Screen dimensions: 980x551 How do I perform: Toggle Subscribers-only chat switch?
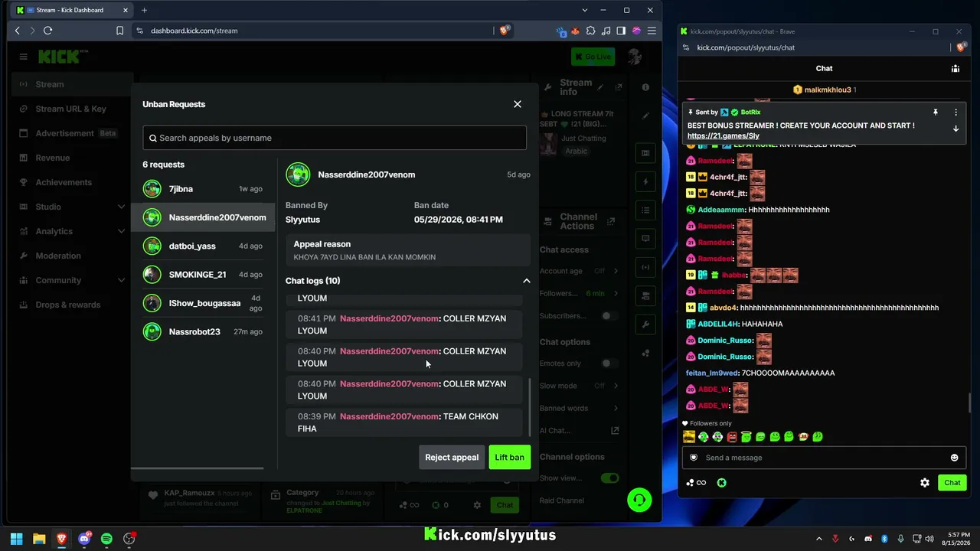609,316
